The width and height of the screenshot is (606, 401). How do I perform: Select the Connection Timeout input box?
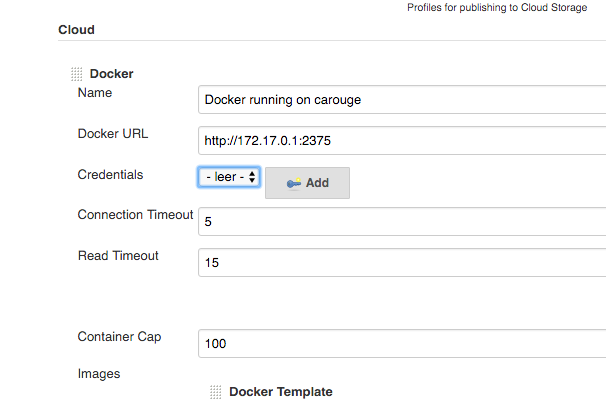[402, 221]
